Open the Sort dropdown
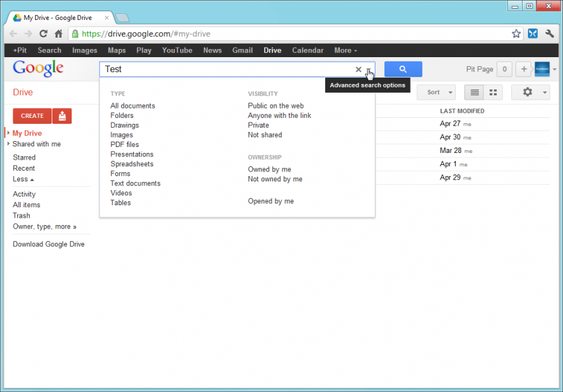563x392 pixels. pos(436,92)
